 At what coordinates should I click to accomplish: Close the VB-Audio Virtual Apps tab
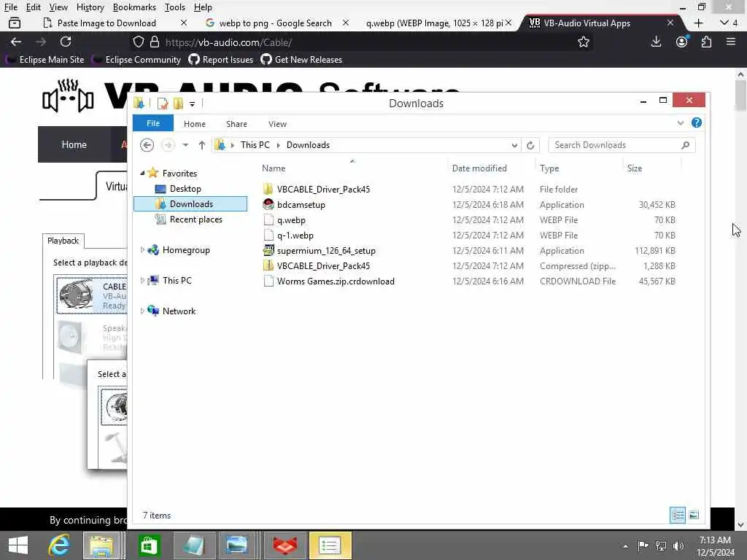pyautogui.click(x=670, y=23)
